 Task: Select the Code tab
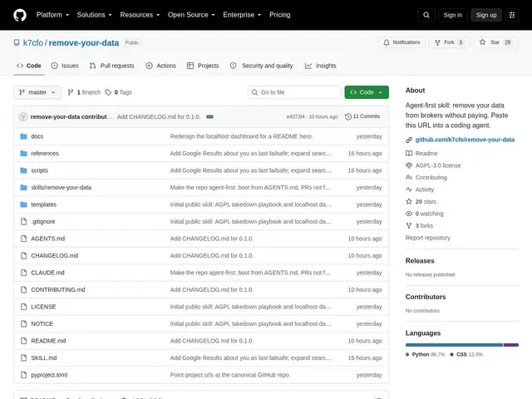(29, 66)
